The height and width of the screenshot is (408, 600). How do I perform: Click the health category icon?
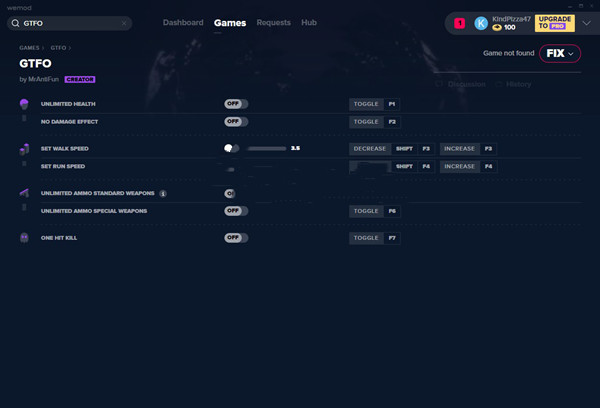coord(24,104)
